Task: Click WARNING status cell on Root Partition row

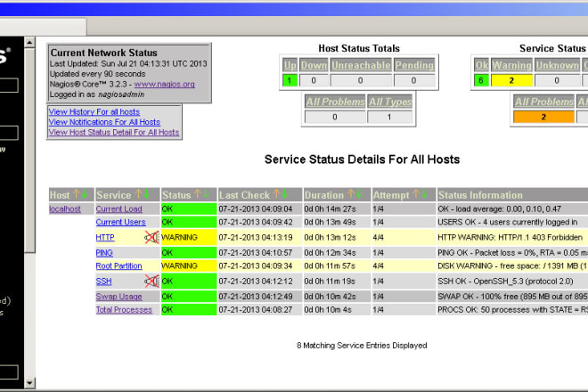Action: [189, 266]
